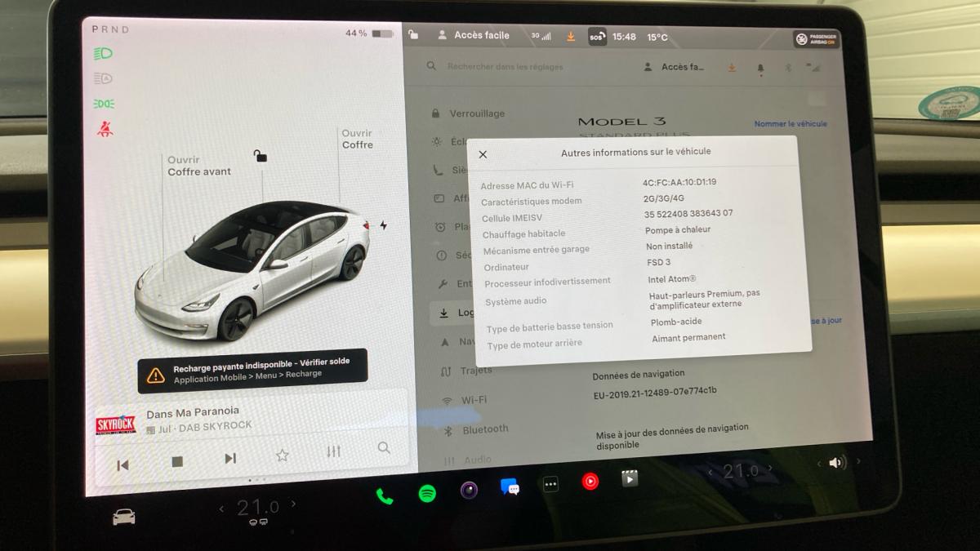Screen dimensions: 980x551
Task: Tap the SOS emergency icon
Action: tap(597, 37)
